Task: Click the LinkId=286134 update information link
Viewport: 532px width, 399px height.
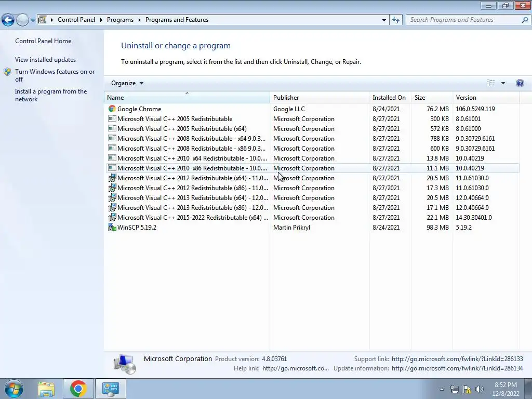Action: pyautogui.click(x=457, y=368)
